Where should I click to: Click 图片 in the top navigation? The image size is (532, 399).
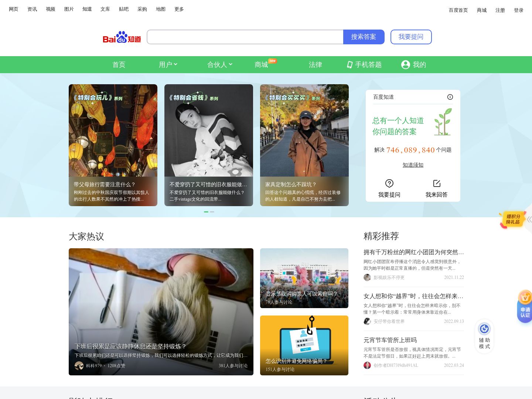coord(69,9)
